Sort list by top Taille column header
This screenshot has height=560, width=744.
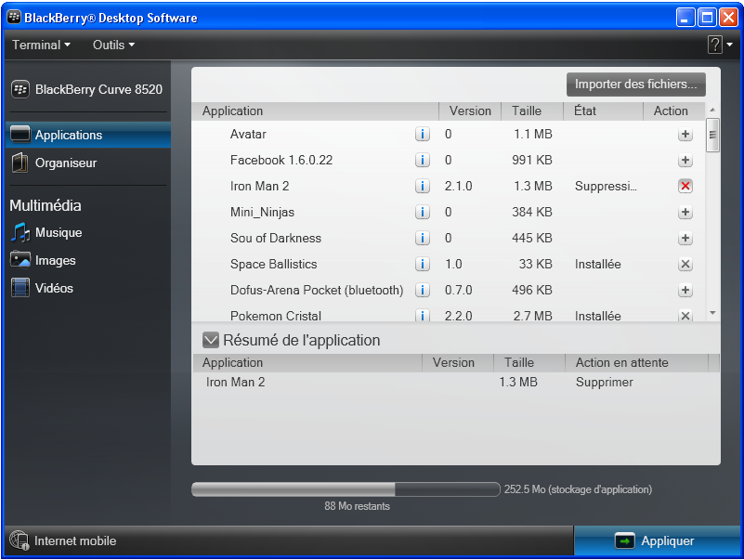(532, 111)
